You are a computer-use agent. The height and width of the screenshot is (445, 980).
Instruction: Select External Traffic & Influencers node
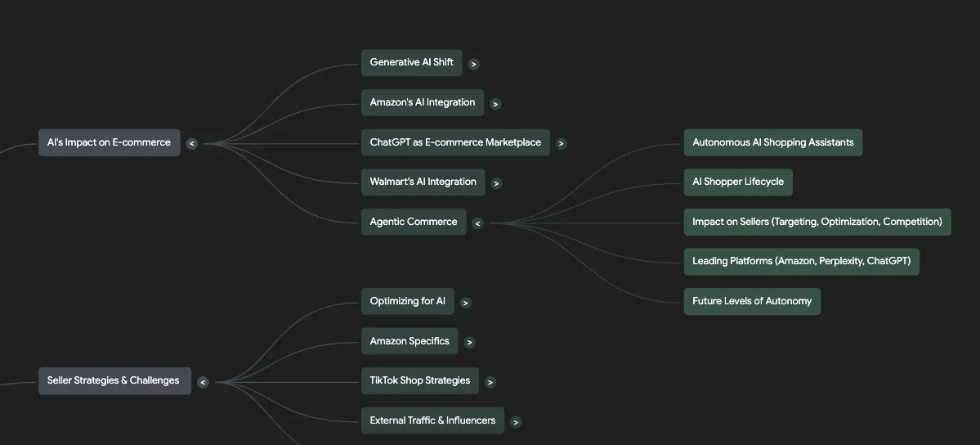(x=432, y=420)
